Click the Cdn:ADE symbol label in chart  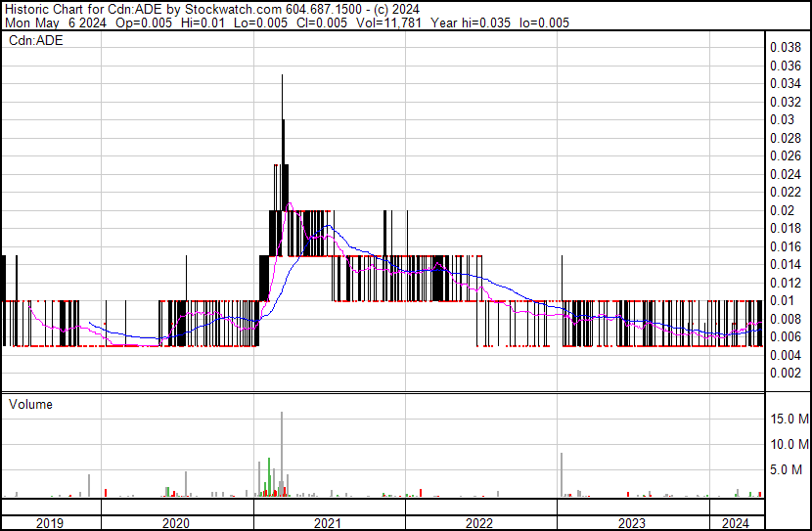click(35, 41)
